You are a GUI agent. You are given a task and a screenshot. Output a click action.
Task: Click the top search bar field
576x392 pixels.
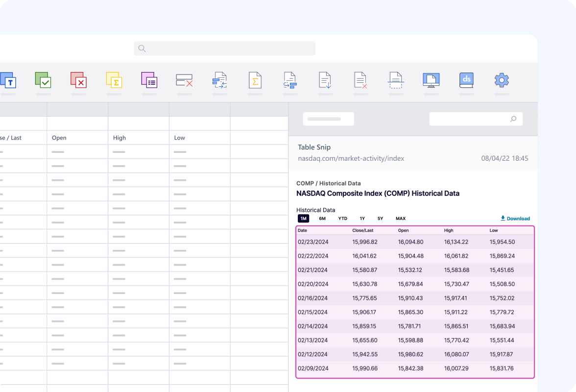pos(224,49)
